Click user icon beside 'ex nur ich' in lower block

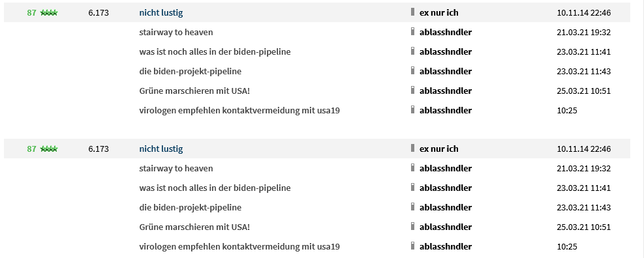coord(412,148)
